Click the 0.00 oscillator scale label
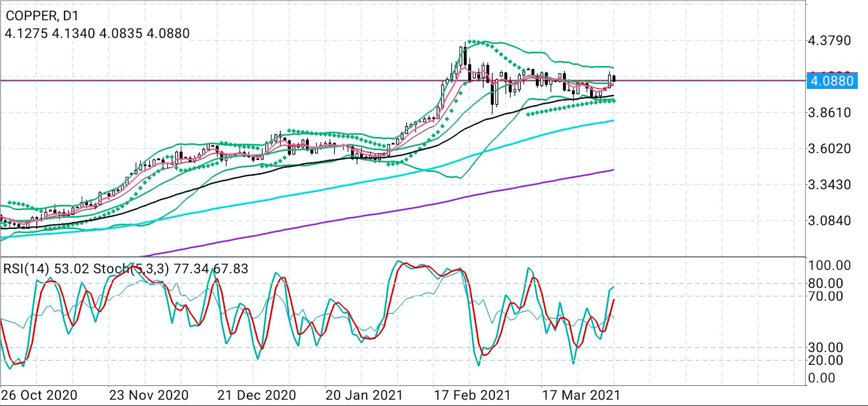Image resolution: width=868 pixels, height=406 pixels. tap(821, 378)
